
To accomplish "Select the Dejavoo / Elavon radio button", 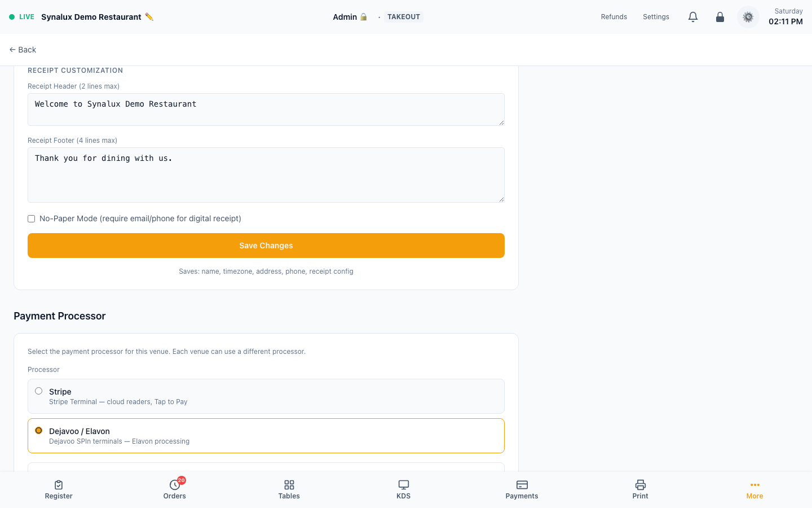I will tap(39, 430).
